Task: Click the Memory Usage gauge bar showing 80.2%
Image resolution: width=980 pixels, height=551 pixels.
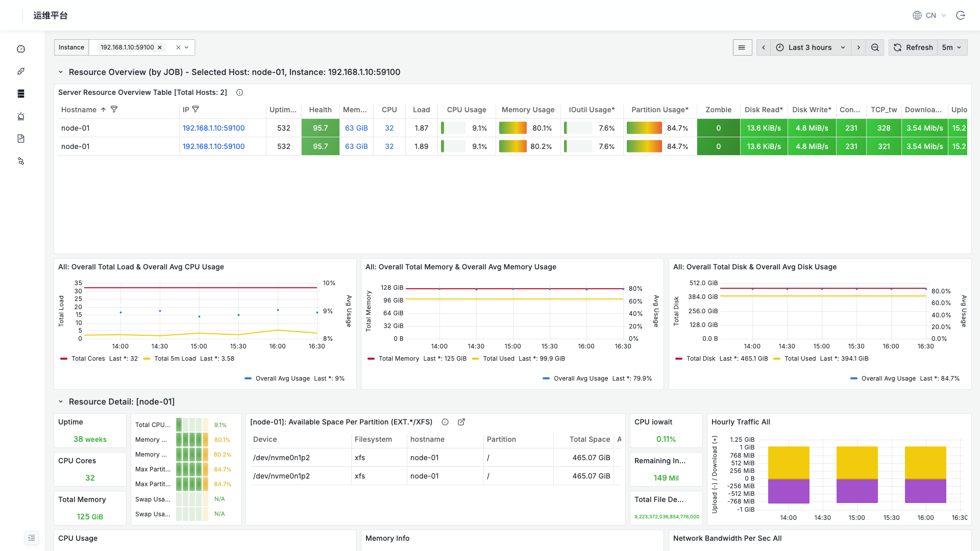Action: (x=513, y=146)
